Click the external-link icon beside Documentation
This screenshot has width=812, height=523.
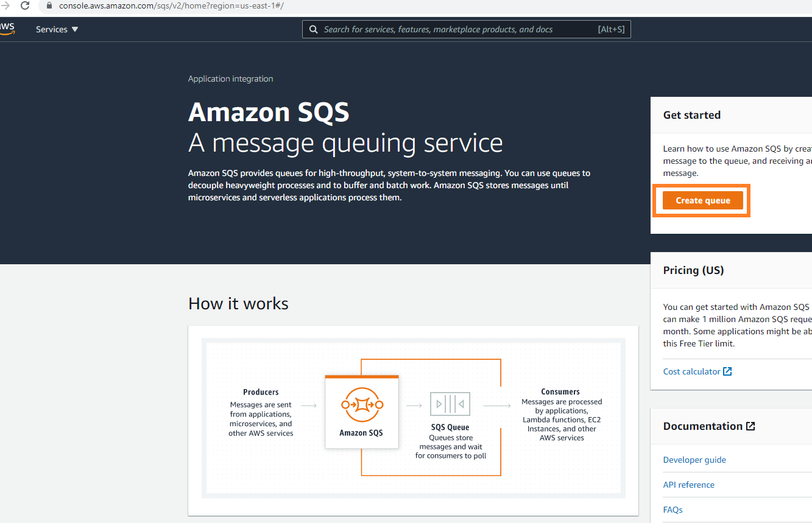click(750, 426)
